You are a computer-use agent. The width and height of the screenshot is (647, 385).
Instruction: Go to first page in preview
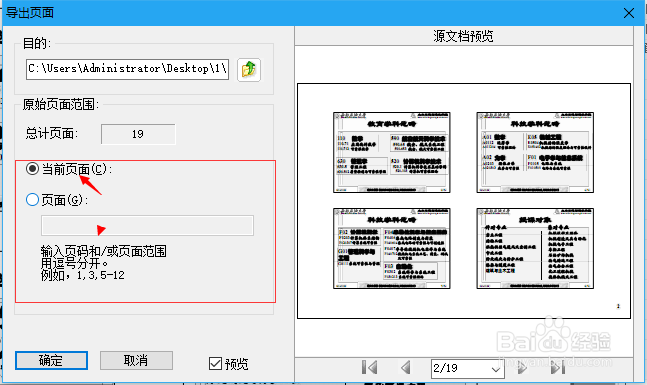[369, 367]
